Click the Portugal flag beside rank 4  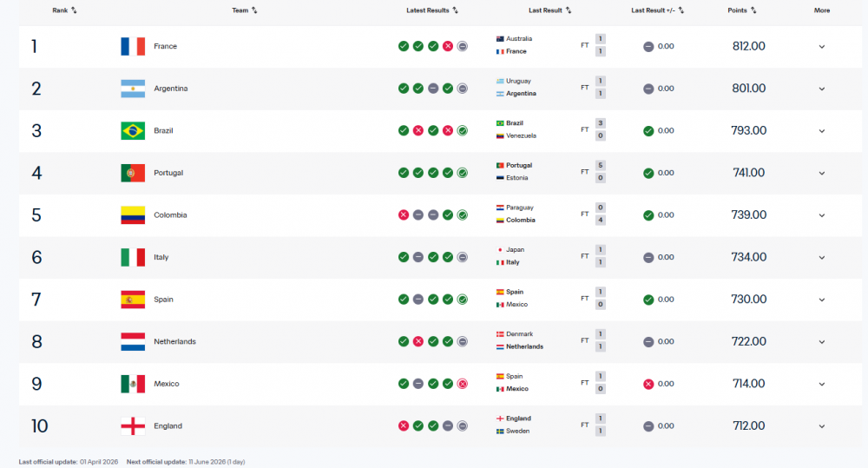pyautogui.click(x=133, y=173)
